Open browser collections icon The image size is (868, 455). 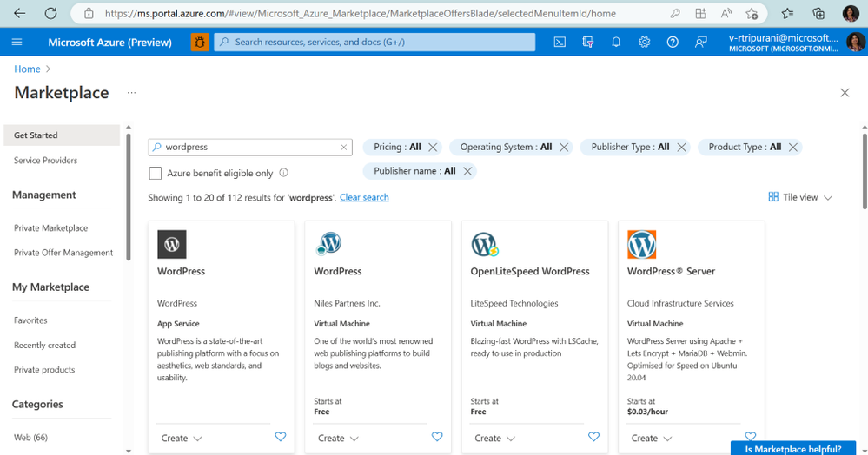point(818,13)
